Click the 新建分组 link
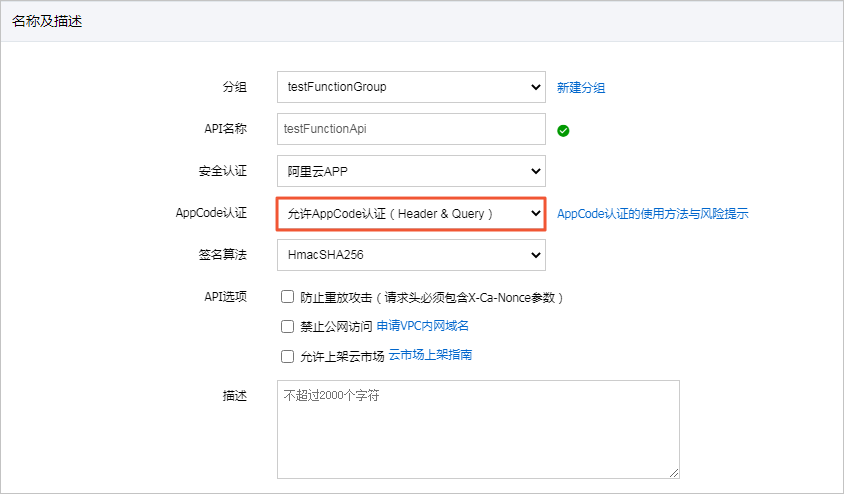Viewport: 844px width, 494px height. [581, 88]
